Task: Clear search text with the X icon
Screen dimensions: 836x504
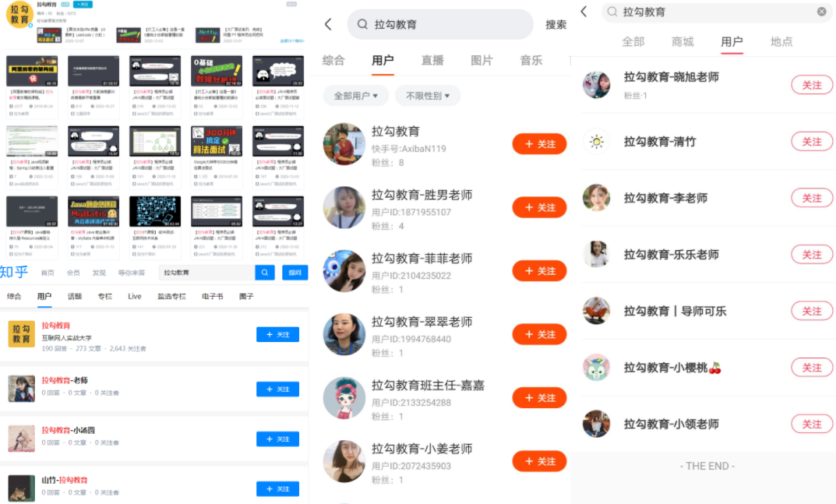Action: (822, 12)
